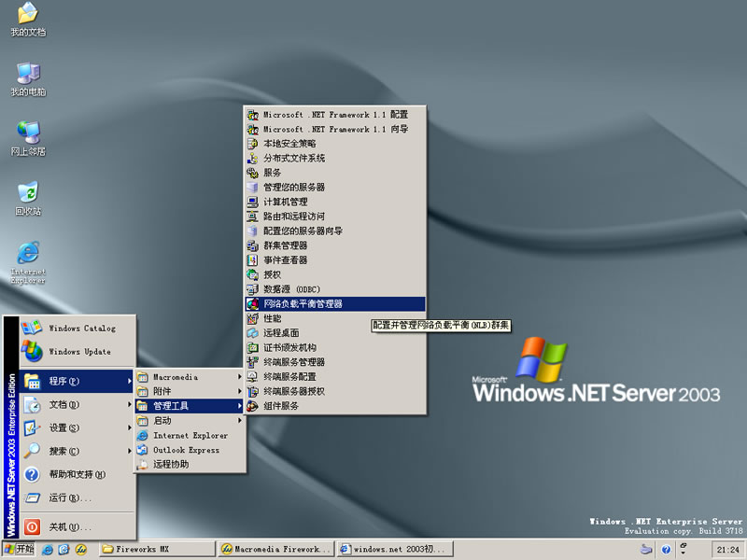Open 终端服务授权
Viewport: 747px width, 560px height.
[335, 391]
